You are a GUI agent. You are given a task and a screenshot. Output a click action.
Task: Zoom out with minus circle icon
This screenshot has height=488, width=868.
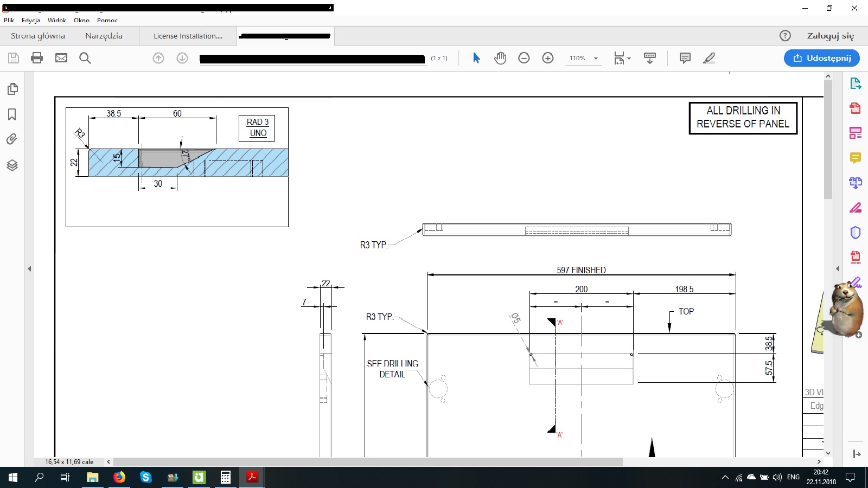(524, 58)
